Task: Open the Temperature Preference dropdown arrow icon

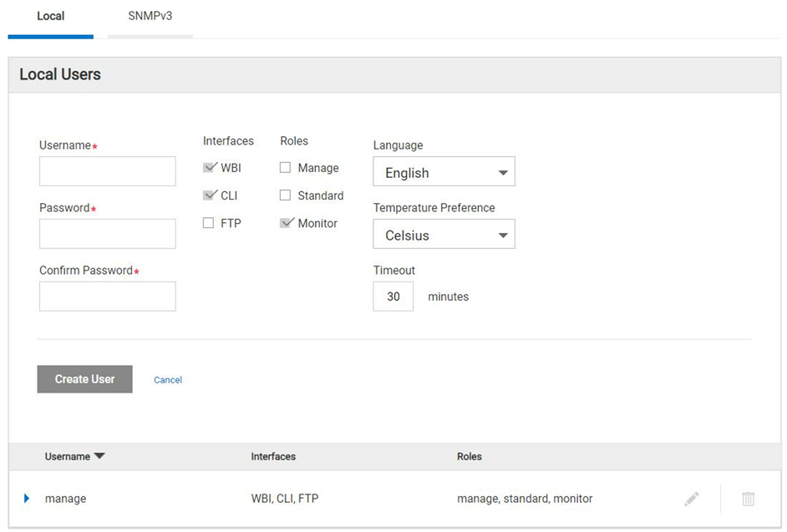Action: tap(504, 234)
